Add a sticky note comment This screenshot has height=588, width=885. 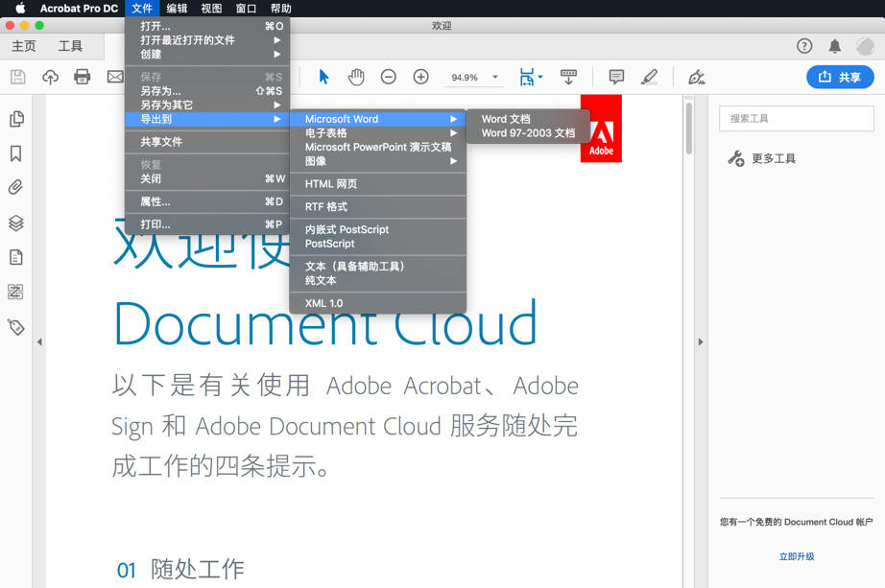615,77
